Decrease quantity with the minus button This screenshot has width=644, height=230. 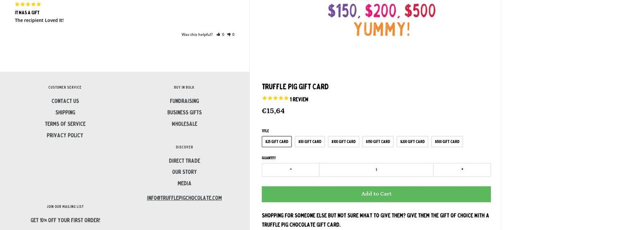[x=291, y=170]
